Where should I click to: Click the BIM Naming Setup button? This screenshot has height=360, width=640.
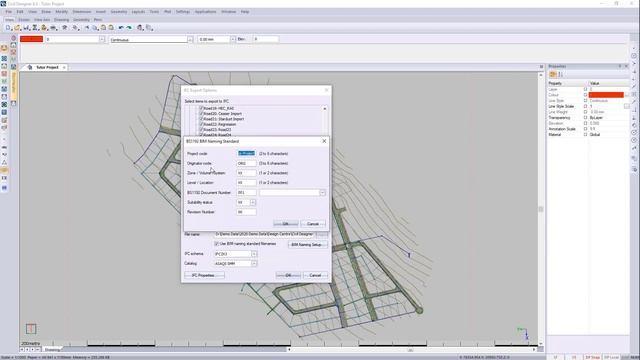coord(307,244)
